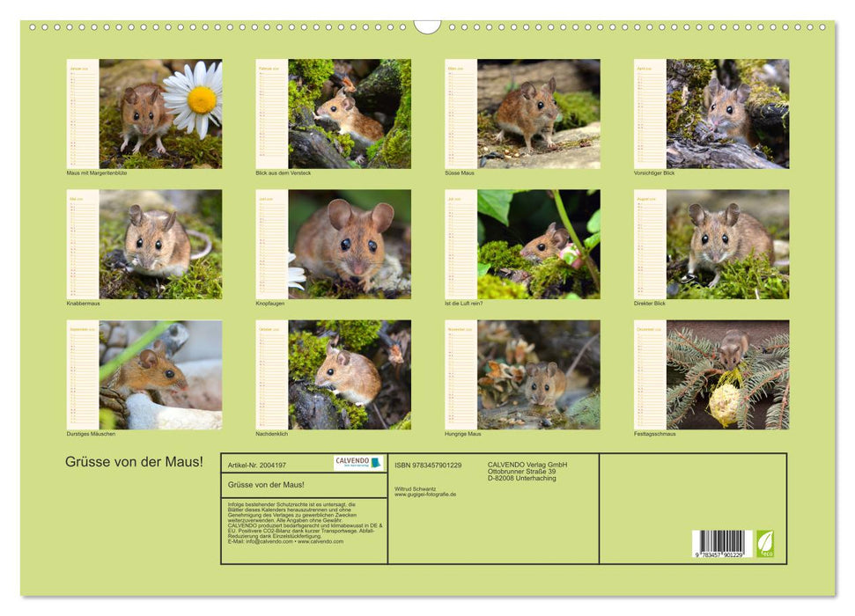855x616 pixels.
Task: Click the 'Hungrige Maus' caption
Action: pos(462,432)
